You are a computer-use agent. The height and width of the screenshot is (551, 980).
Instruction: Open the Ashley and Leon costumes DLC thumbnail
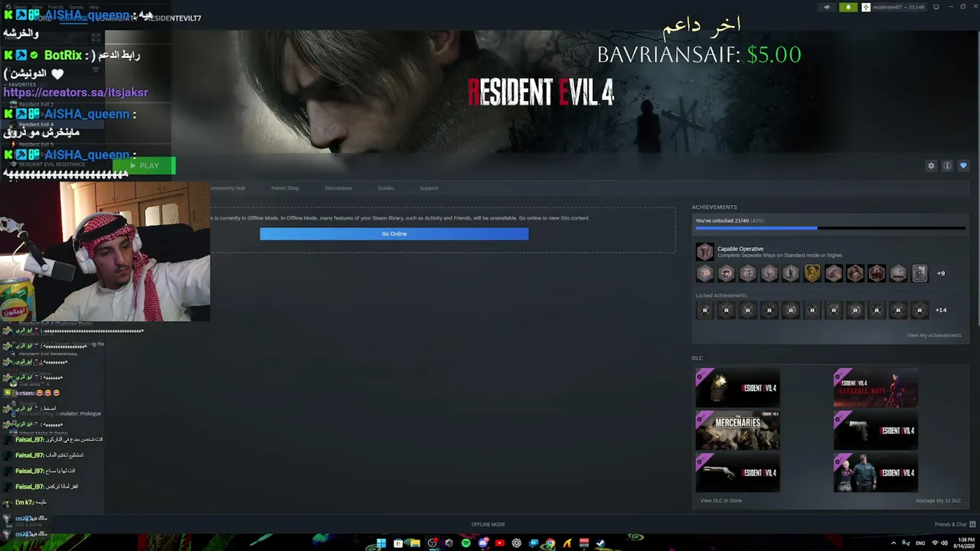click(x=875, y=472)
